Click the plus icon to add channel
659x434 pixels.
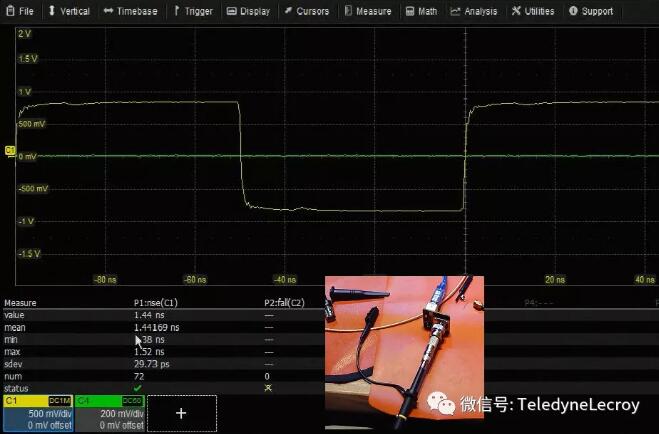181,412
